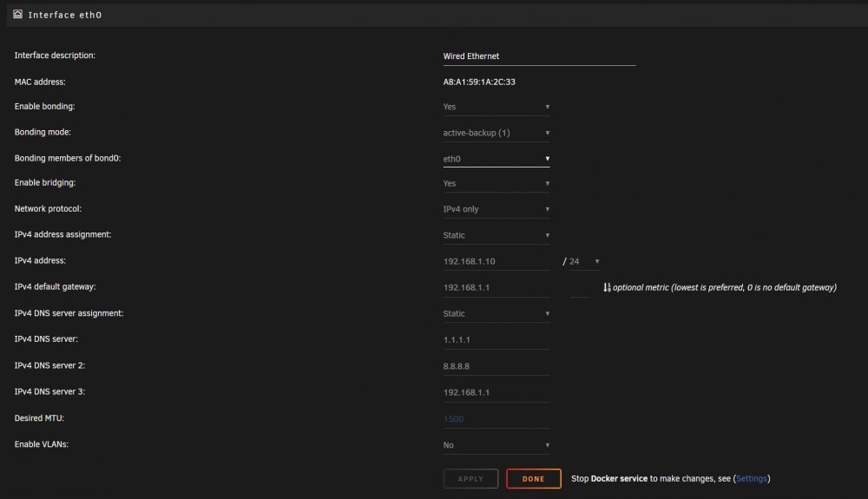Click the 'Desired MTU:' label
Screen dimensions: 868x499
39,418
